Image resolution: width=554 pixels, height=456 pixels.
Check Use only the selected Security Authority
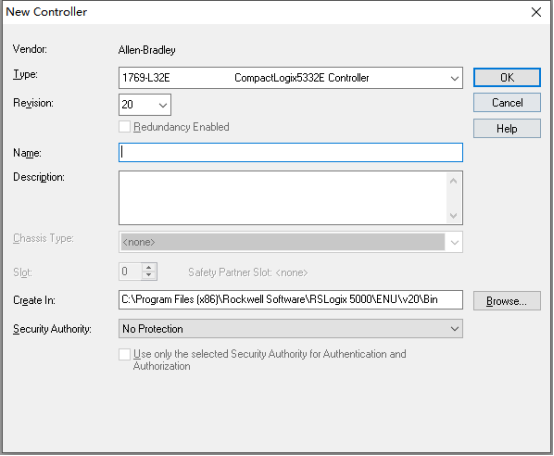(124, 354)
